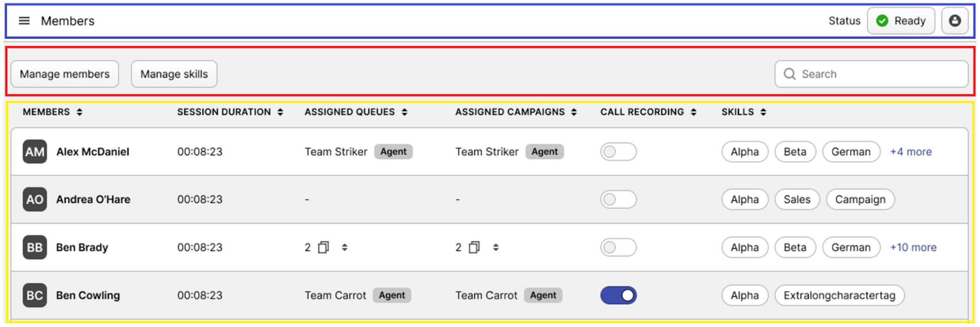Screen dimensions: 980x327
Task: Click Ben Cowling's BC avatar
Action: coord(35,295)
